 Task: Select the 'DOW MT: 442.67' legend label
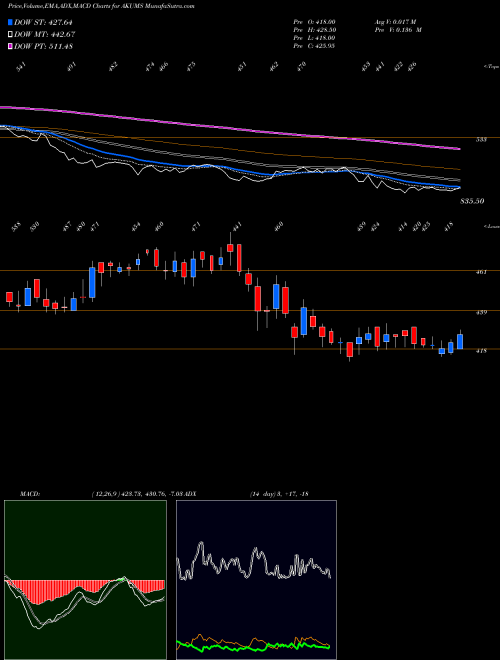(x=44, y=34)
